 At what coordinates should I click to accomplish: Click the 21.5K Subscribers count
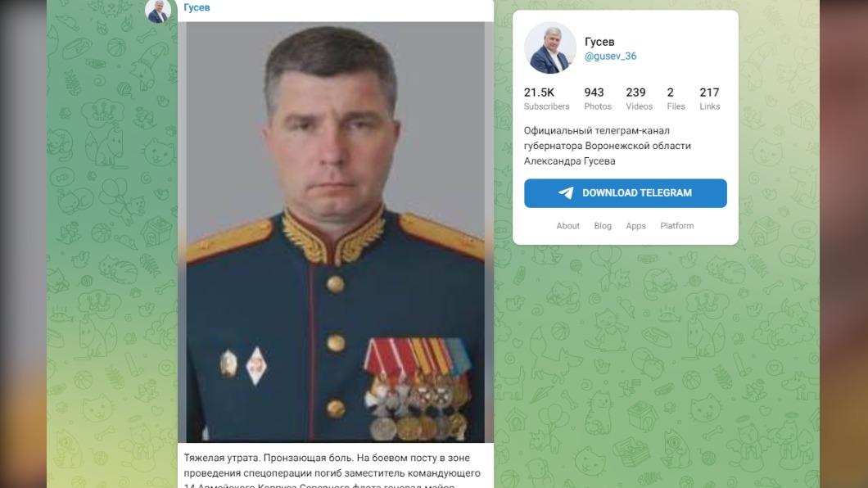(546, 98)
